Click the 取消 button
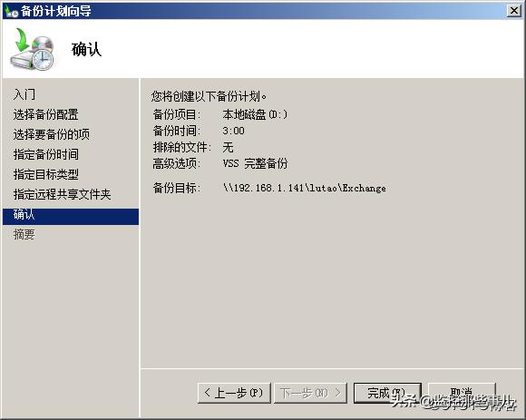The height and width of the screenshot is (420, 526). (x=462, y=393)
